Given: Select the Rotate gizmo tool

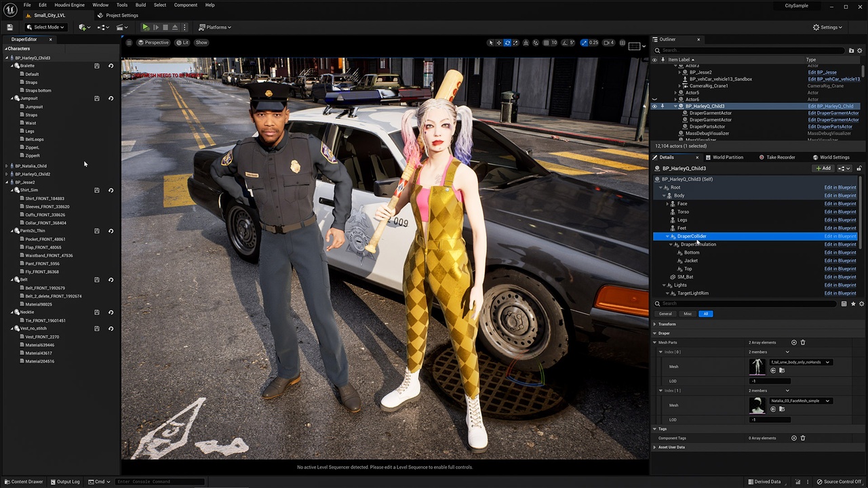Looking at the screenshot, I should click(x=507, y=43).
